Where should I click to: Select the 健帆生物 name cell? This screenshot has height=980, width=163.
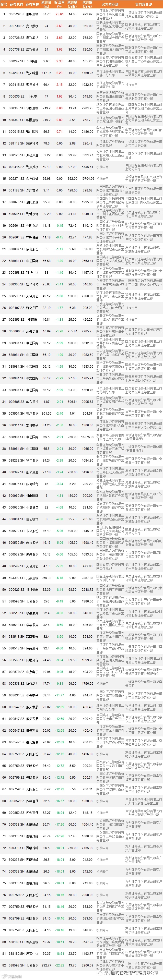coord(32,15)
